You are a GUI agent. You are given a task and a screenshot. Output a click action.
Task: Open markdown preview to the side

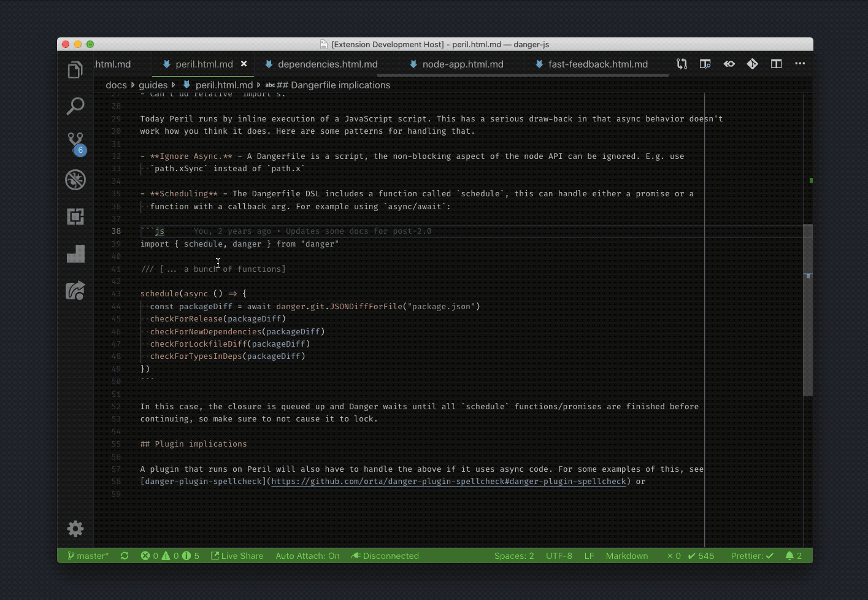[x=705, y=64]
